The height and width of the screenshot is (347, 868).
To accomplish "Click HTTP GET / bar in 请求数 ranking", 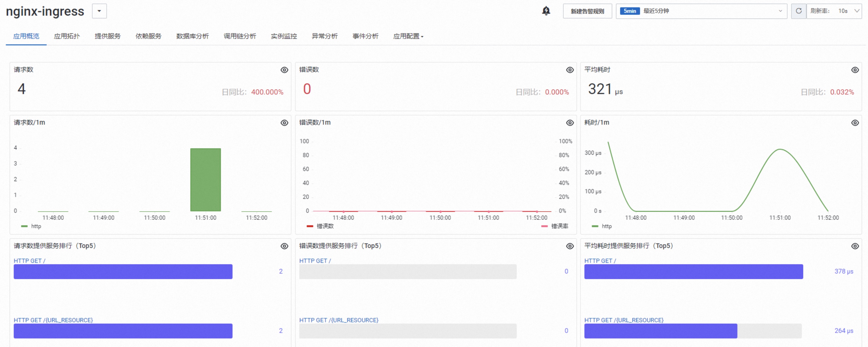I will pos(123,271).
